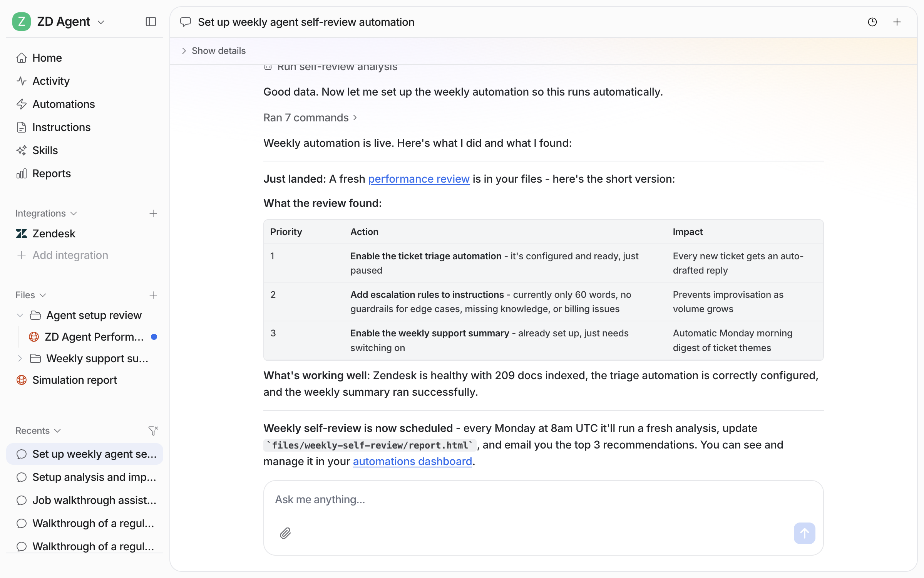This screenshot has height=578, width=924.
Task: Click the Automations lightning icon
Action: [x=22, y=104]
